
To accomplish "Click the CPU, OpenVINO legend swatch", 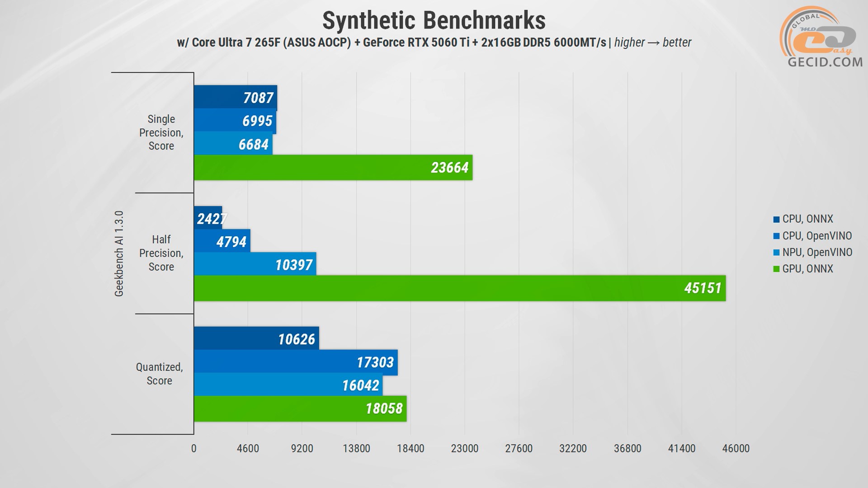I will (776, 236).
